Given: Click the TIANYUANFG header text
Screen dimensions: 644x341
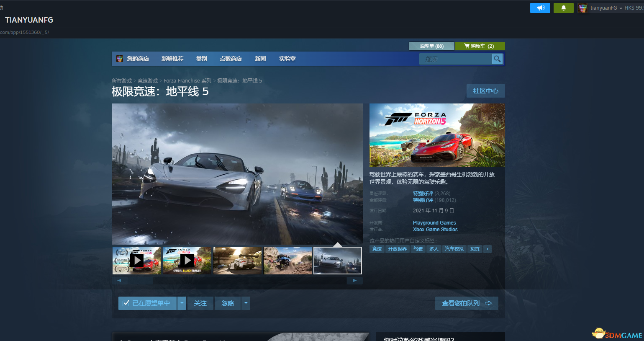Looking at the screenshot, I should pos(29,20).
